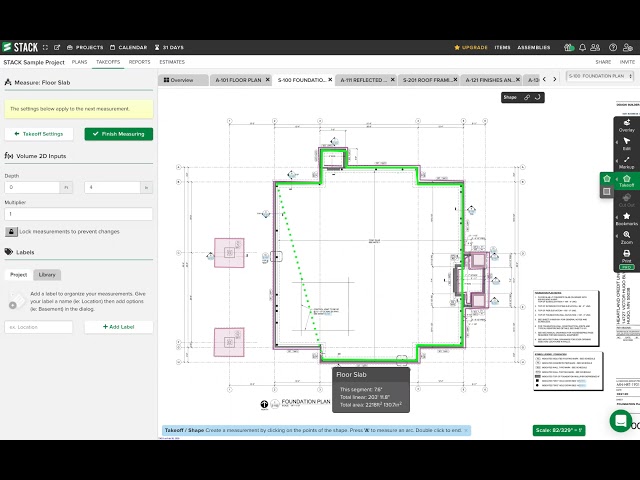This screenshot has width=640, height=480.
Task: Open the account settings icon
Action: (x=627, y=47)
